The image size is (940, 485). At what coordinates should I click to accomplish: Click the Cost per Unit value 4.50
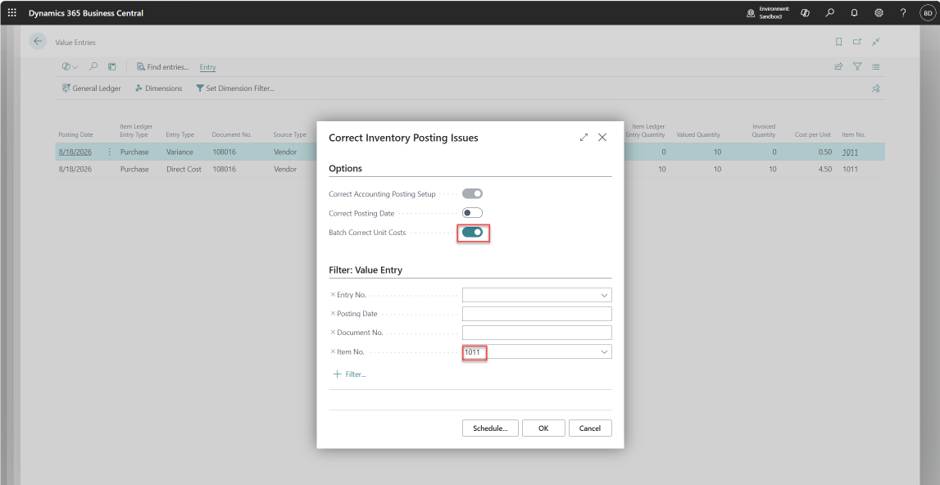coord(825,169)
